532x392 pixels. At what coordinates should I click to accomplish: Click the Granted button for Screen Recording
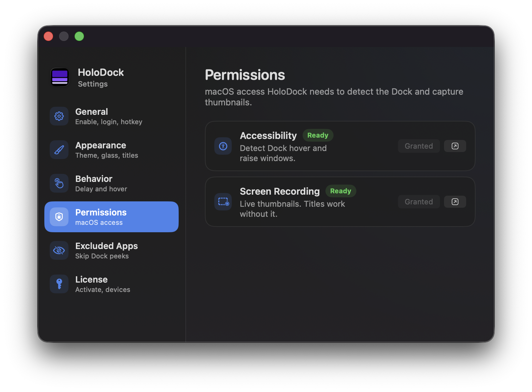(x=419, y=202)
